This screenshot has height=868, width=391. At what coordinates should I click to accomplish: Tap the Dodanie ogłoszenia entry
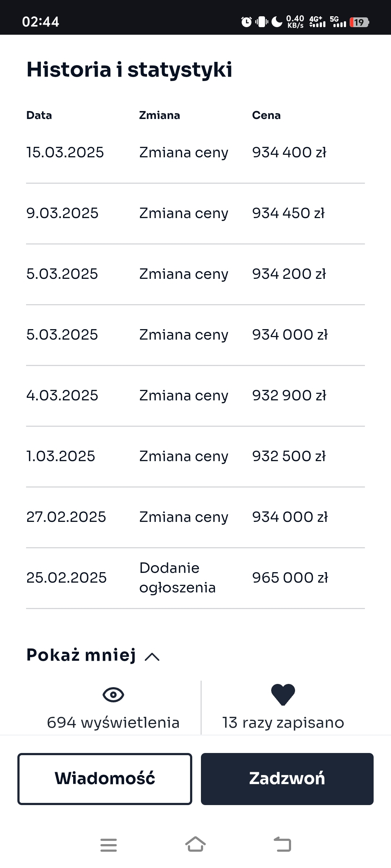pyautogui.click(x=177, y=578)
